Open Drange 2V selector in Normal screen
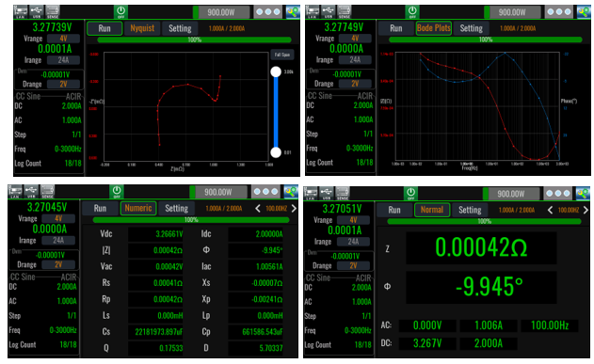The height and width of the screenshot is (364, 594). [x=353, y=265]
